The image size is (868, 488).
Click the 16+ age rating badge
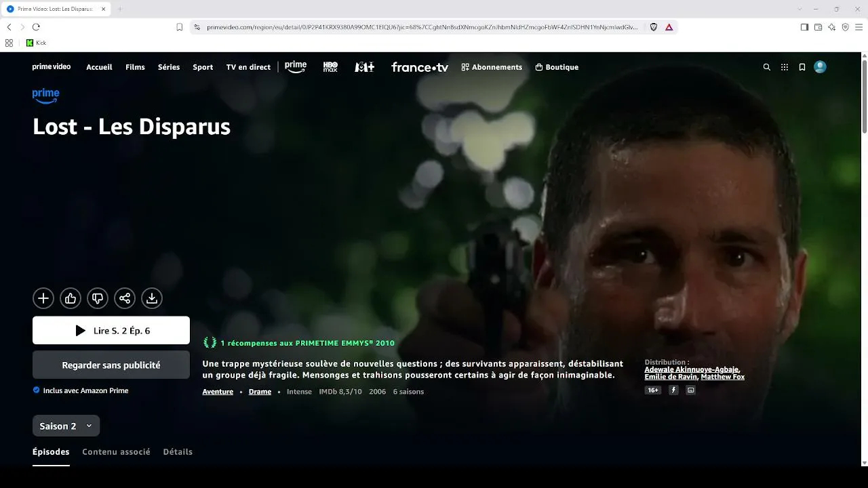(653, 390)
